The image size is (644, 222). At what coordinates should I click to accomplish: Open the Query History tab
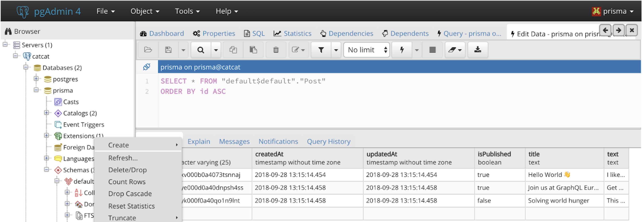[x=329, y=141]
